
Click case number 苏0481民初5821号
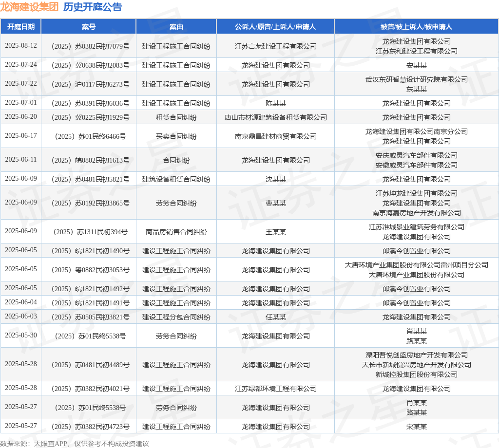click(90, 179)
